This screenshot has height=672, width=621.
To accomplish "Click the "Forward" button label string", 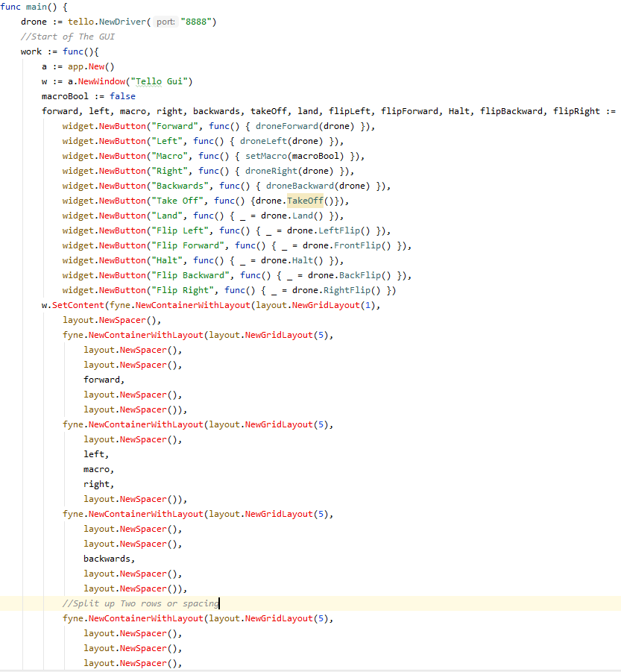I will pos(174,127).
